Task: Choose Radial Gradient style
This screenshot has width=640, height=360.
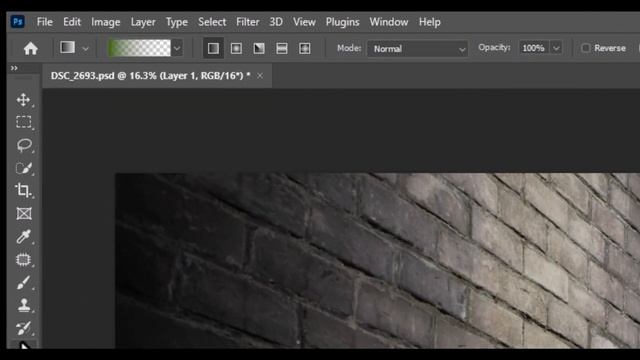Action: 236,49
